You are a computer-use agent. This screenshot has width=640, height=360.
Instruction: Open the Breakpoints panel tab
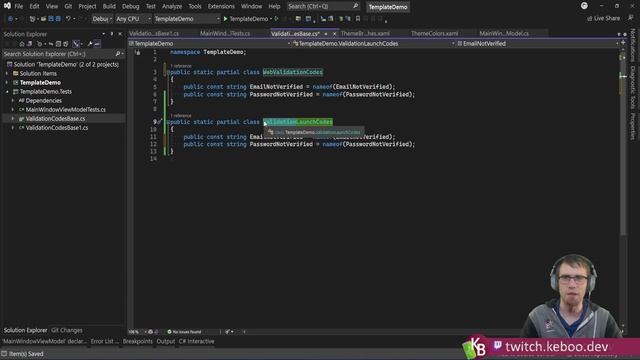(138, 341)
